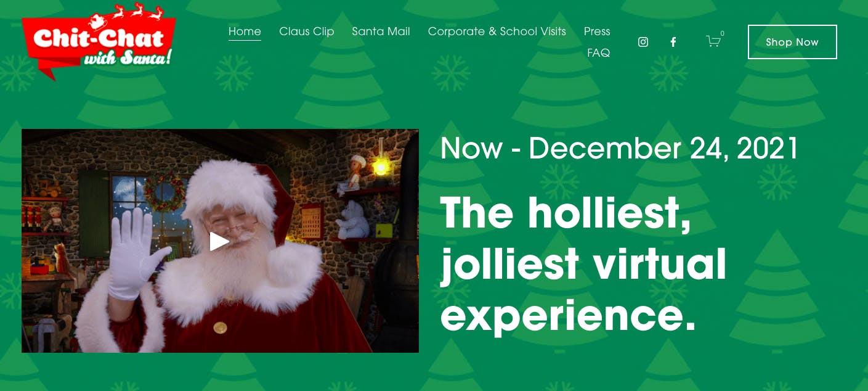Open the Santa Mail page
The height and width of the screenshot is (391, 868).
pos(381,31)
